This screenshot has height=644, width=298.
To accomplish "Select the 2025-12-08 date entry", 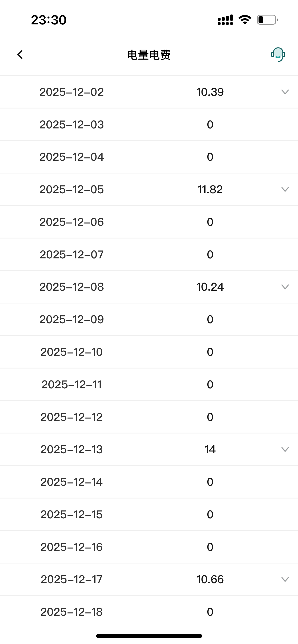I will point(72,287).
